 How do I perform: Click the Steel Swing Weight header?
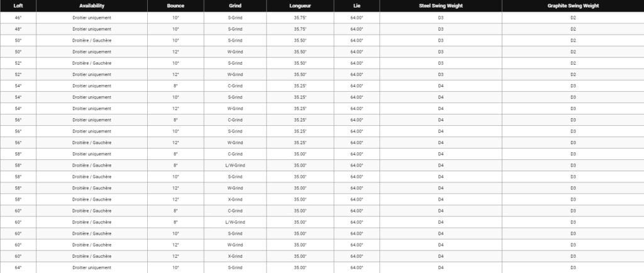441,6
